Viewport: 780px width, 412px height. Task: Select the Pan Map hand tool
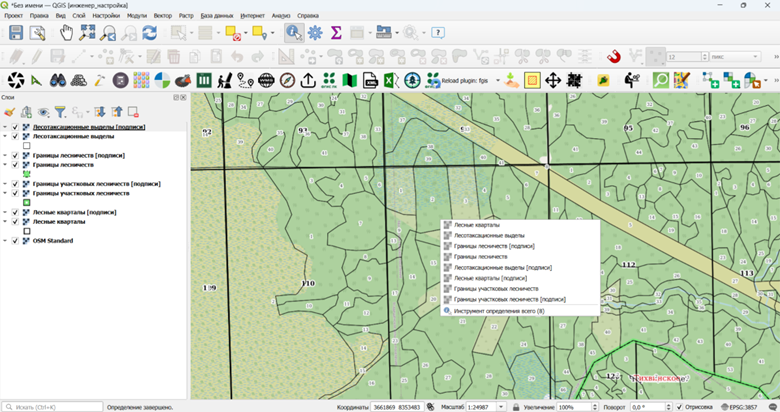66,33
